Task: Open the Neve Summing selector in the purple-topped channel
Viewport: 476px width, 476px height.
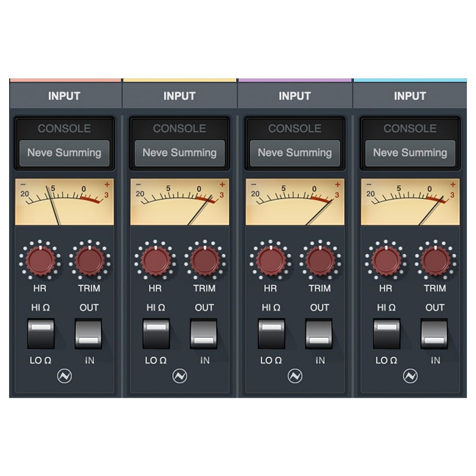Action: click(295, 153)
